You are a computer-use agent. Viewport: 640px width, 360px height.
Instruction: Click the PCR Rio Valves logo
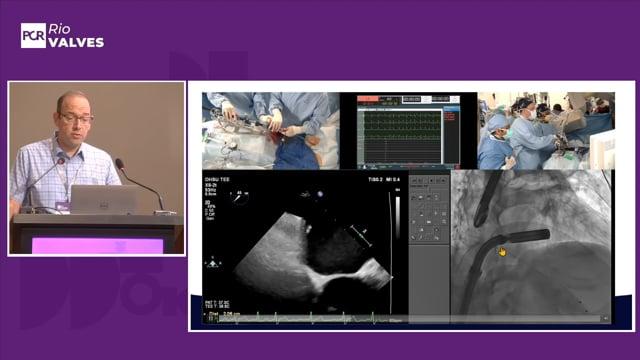62,36
